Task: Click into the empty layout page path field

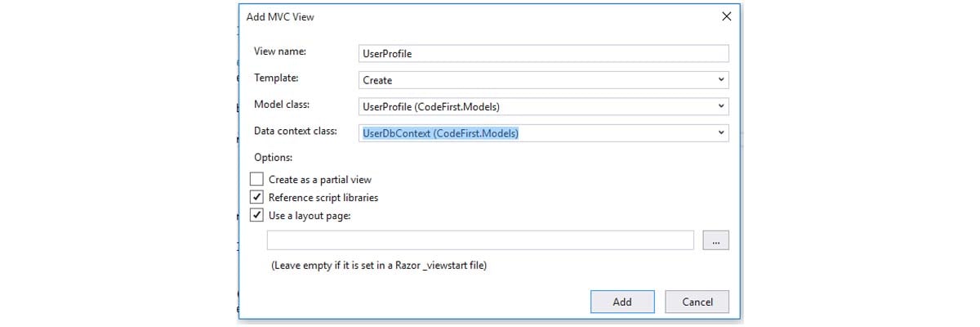Action: pyautogui.click(x=480, y=240)
